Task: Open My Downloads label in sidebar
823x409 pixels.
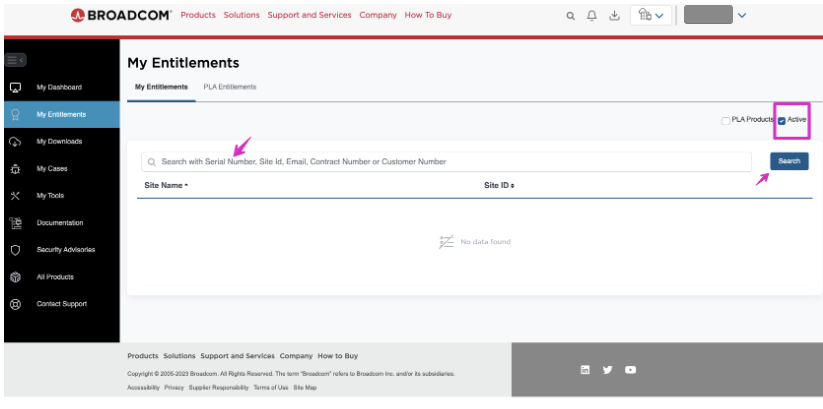Action: (x=59, y=142)
